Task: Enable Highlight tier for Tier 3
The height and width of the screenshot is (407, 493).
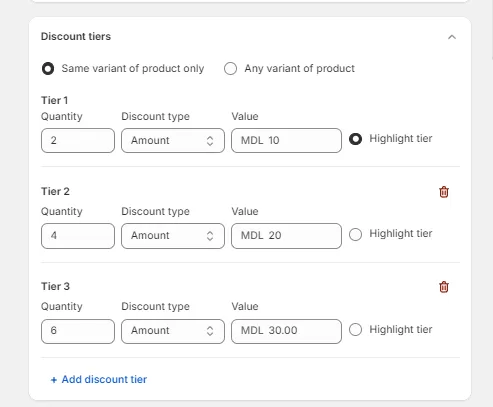Action: point(355,330)
